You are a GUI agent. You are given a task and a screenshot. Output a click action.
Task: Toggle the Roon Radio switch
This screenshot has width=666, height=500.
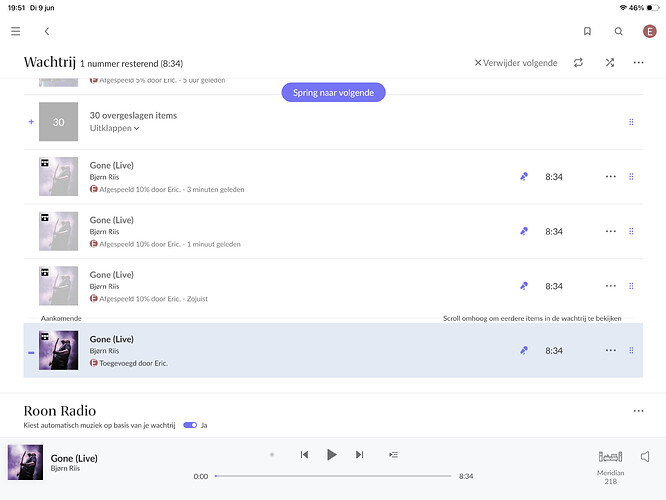[x=190, y=425]
